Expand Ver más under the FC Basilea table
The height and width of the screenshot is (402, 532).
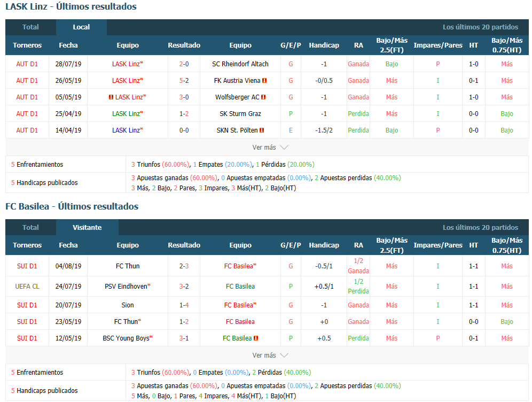270,355
